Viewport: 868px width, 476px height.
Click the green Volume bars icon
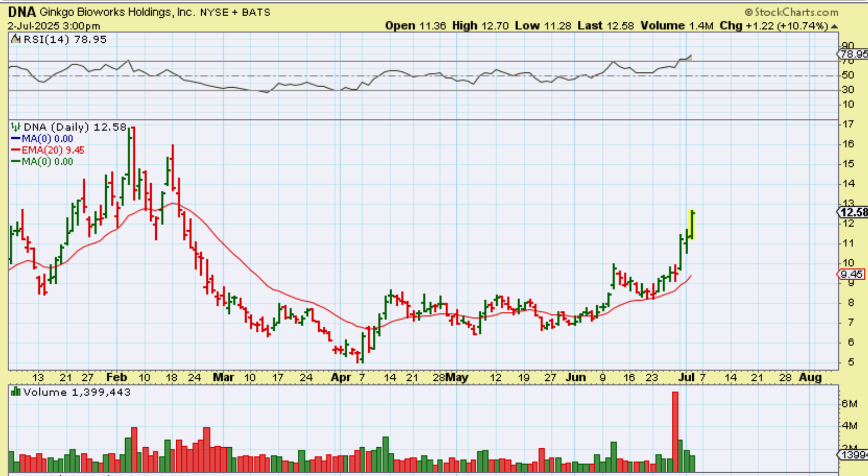pyautogui.click(x=16, y=392)
